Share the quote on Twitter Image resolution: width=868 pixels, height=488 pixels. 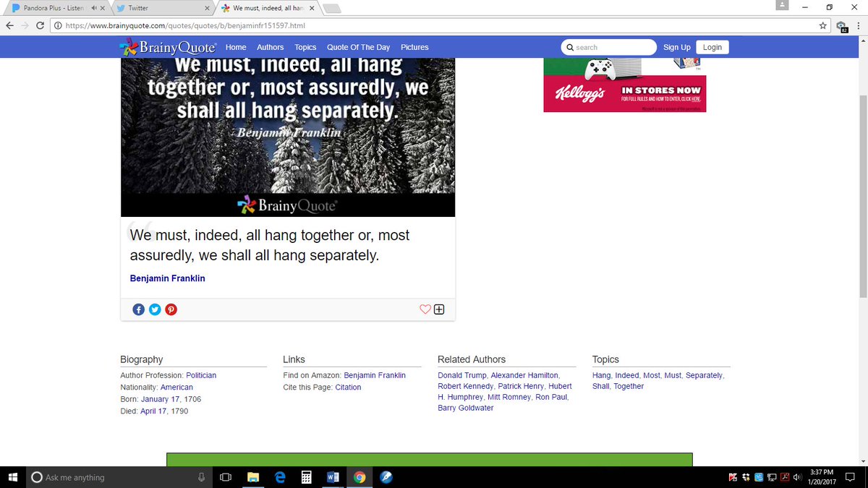(155, 309)
